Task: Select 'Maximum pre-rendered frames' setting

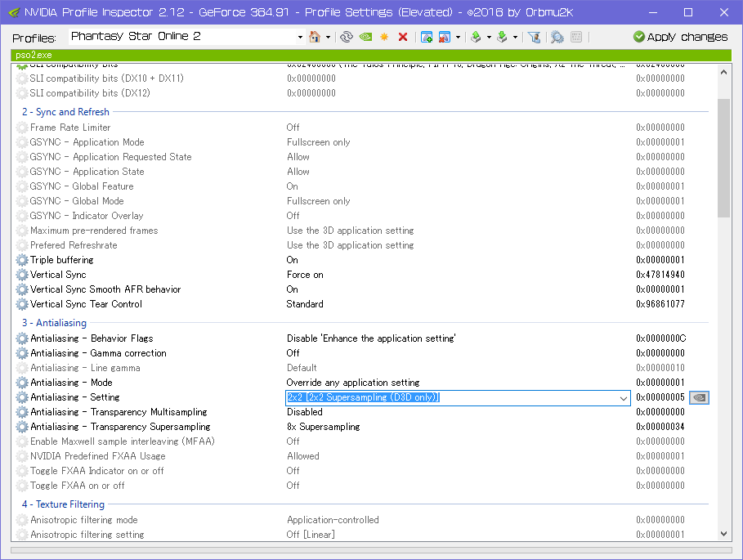Action: pyautogui.click(x=94, y=231)
